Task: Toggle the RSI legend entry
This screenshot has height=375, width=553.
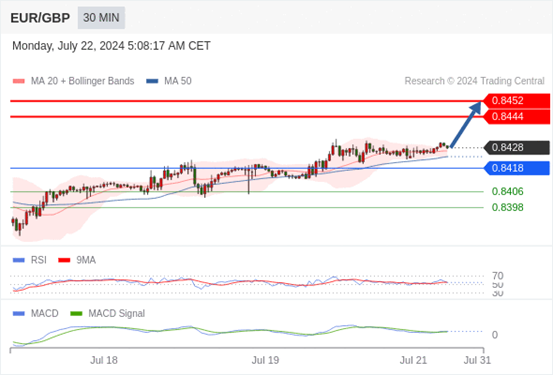Action: point(30,260)
